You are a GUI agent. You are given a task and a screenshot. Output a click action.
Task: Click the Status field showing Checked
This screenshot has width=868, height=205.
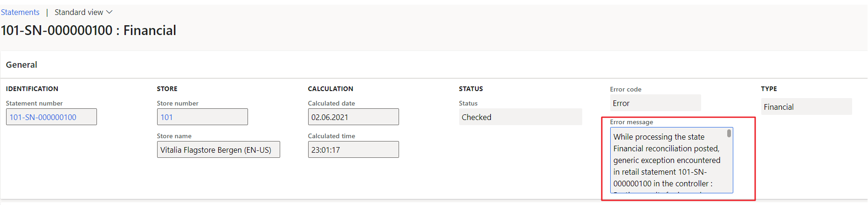point(520,117)
